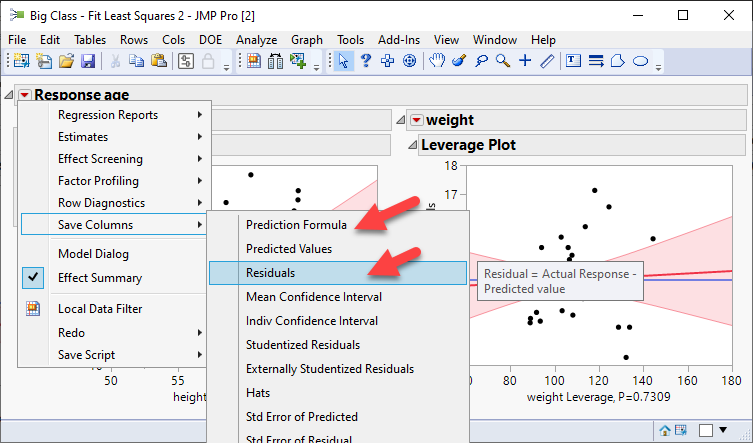Open the weight red triangle menu
This screenshot has width=753, height=443.
[x=417, y=120]
